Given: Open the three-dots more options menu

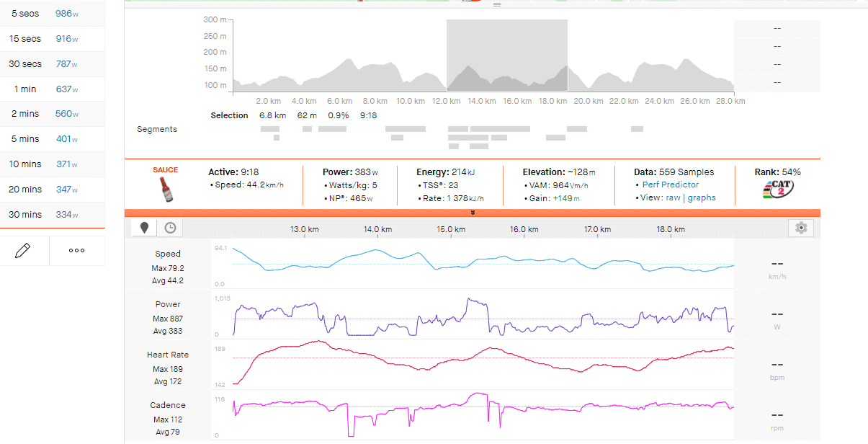Looking at the screenshot, I should click(x=76, y=250).
